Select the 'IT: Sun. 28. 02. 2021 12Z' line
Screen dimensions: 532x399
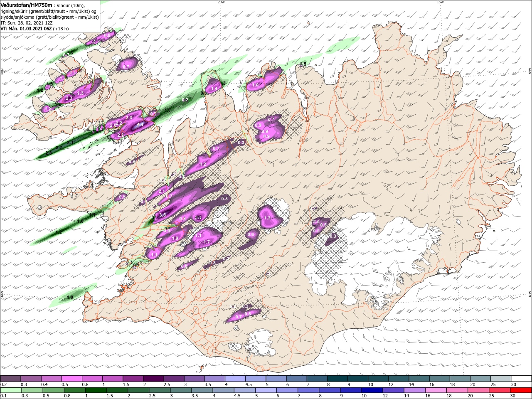coord(27,23)
